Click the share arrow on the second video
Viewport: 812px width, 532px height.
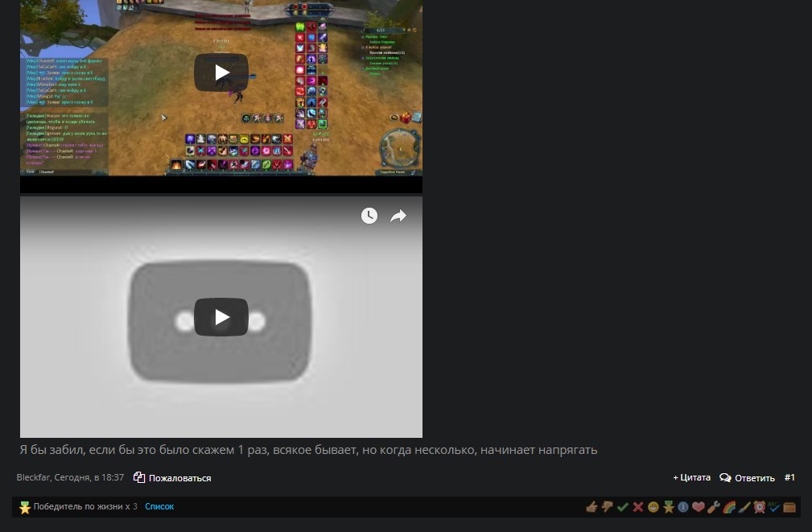[x=398, y=216]
